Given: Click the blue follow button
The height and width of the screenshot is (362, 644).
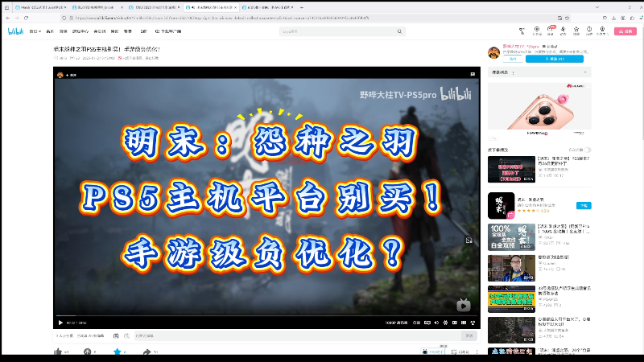Looking at the screenshot, I should 555,59.
